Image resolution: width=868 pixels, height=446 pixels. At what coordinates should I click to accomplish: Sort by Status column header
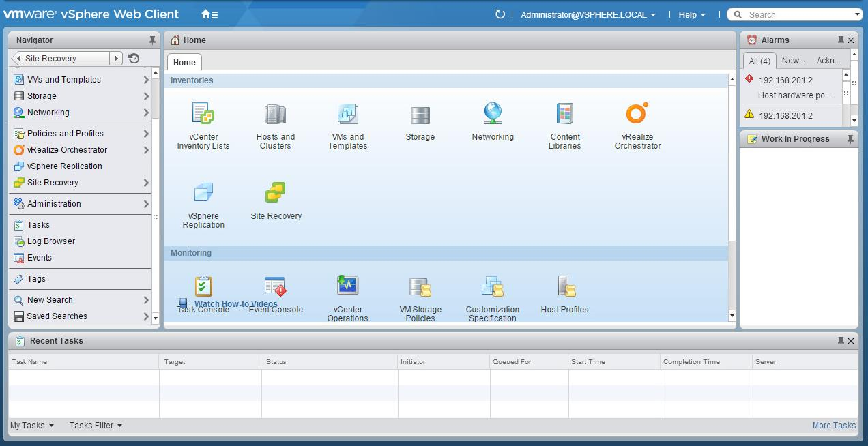[329, 362]
